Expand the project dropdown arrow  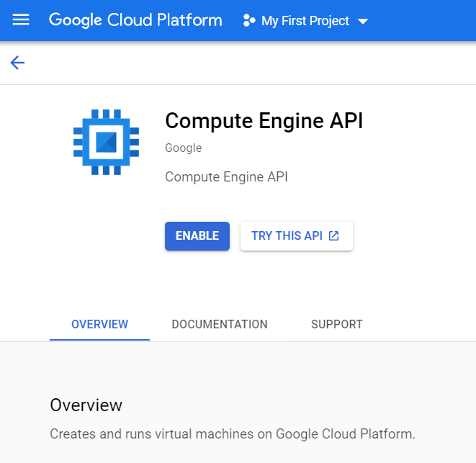(363, 22)
